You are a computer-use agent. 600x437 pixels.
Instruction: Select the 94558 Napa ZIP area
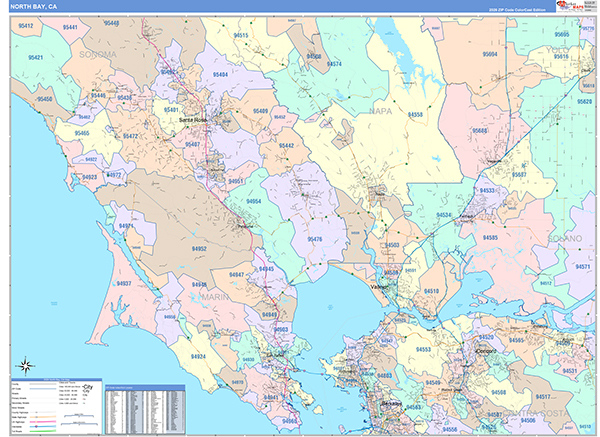[x=415, y=115]
